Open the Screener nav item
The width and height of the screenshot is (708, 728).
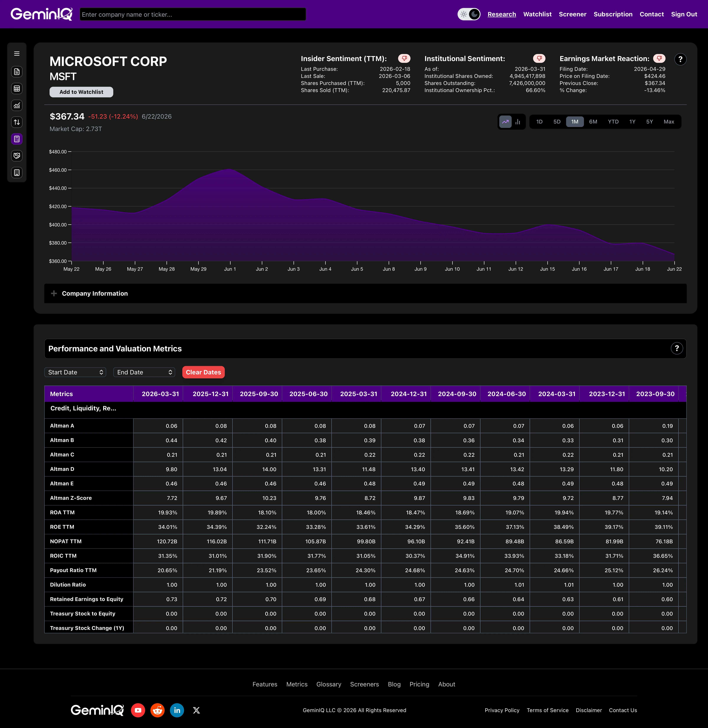[572, 14]
